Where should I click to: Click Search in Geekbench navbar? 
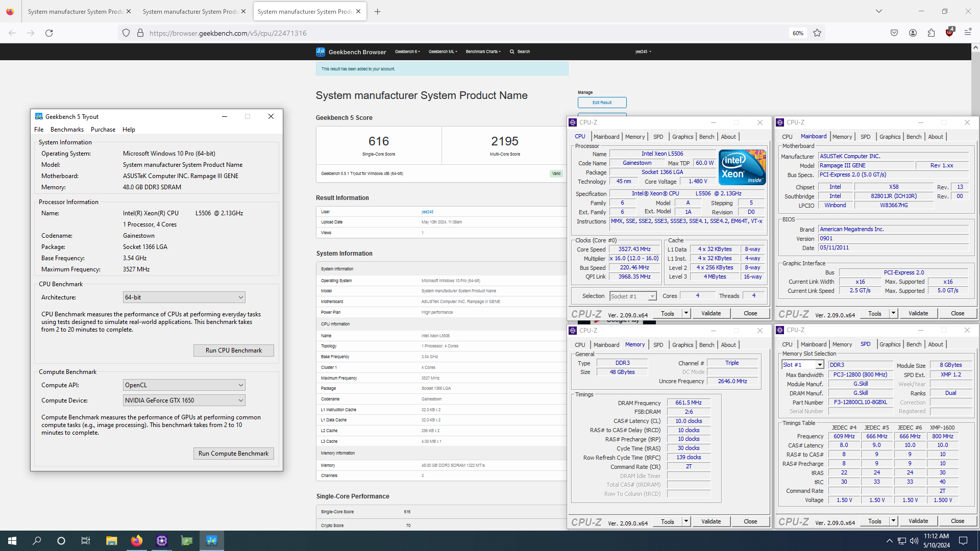520,52
